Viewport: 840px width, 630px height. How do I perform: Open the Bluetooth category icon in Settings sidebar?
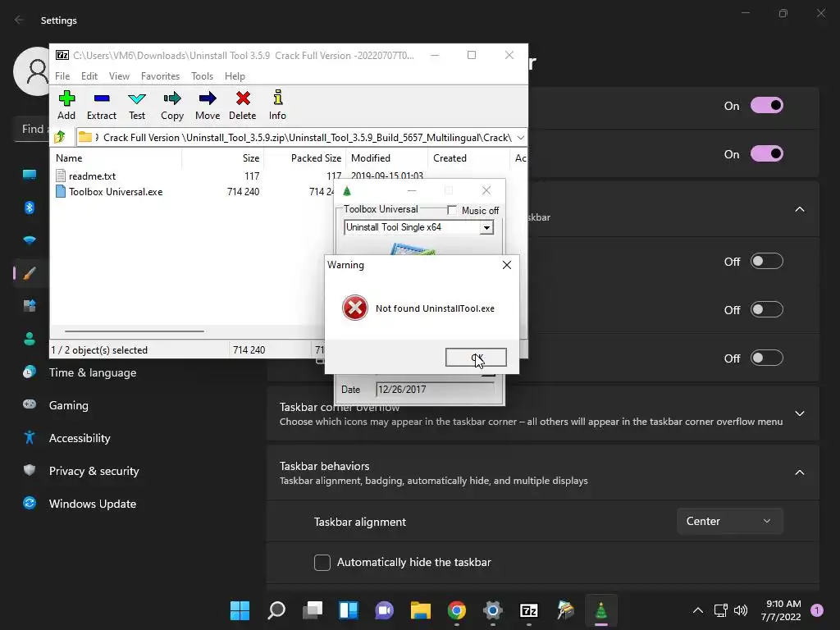click(30, 208)
